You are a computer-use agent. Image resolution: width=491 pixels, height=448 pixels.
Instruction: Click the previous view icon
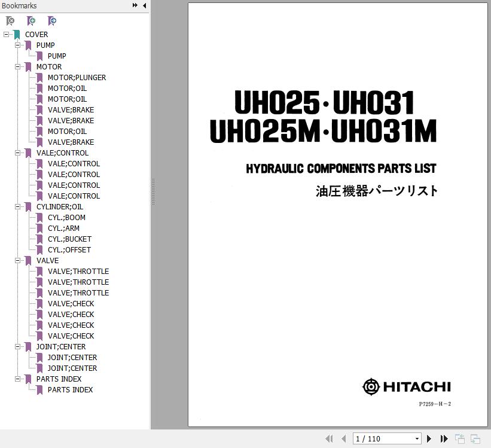coord(460,439)
